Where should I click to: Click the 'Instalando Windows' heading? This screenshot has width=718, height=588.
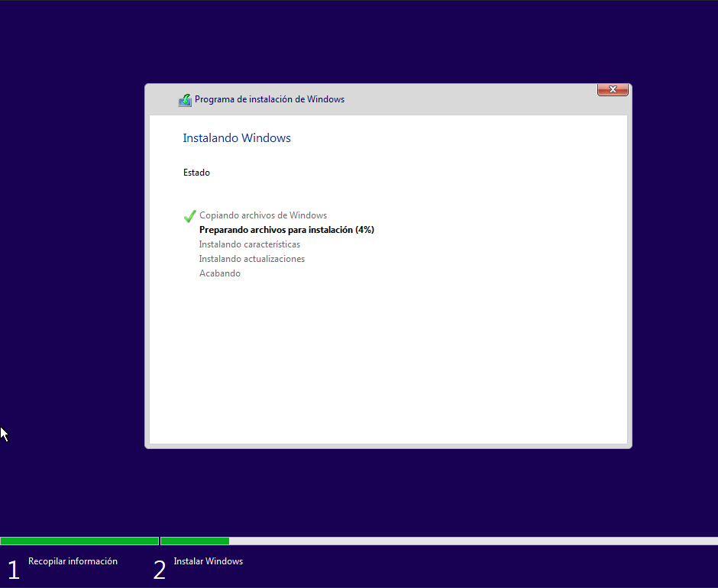(x=237, y=138)
